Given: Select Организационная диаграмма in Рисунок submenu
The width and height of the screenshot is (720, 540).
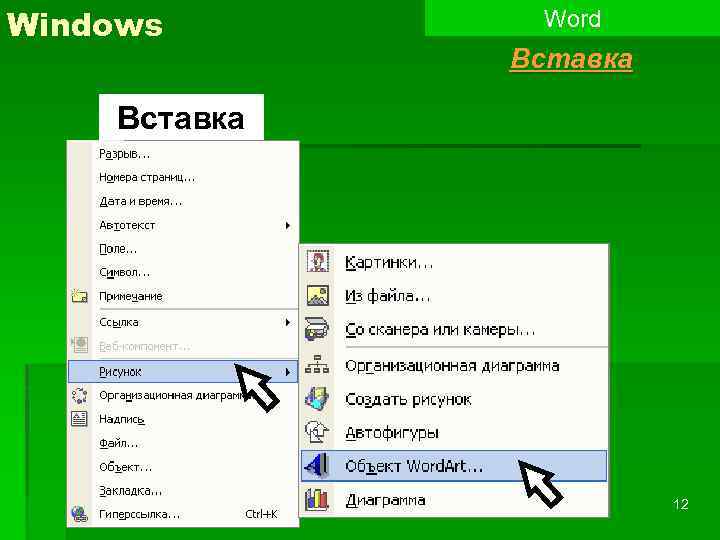Looking at the screenshot, I should [454, 366].
